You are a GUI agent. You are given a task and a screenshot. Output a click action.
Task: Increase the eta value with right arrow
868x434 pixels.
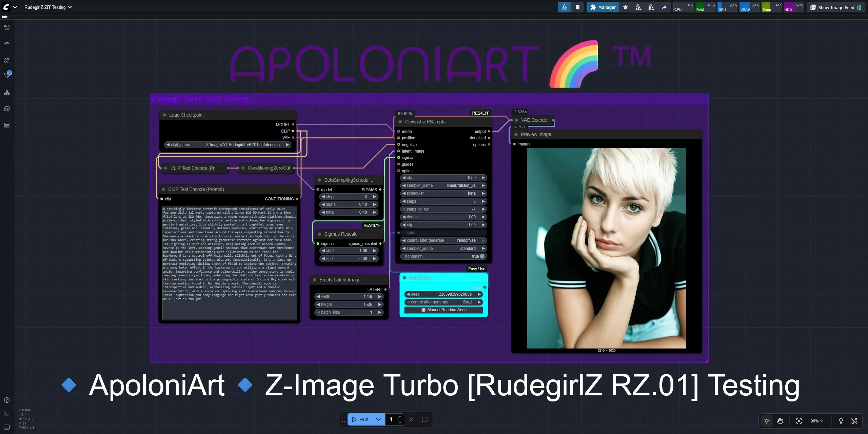click(483, 178)
